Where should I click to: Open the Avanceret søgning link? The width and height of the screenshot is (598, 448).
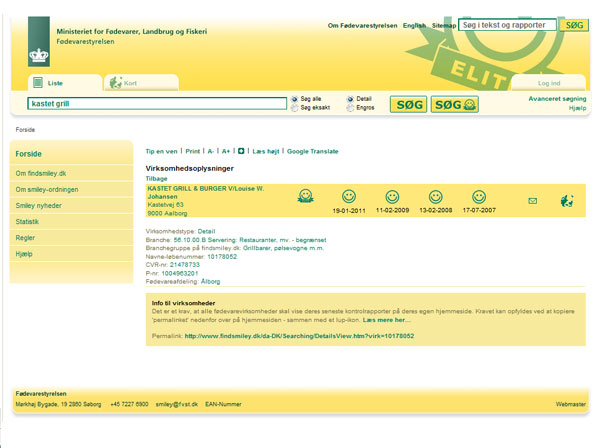click(x=557, y=99)
